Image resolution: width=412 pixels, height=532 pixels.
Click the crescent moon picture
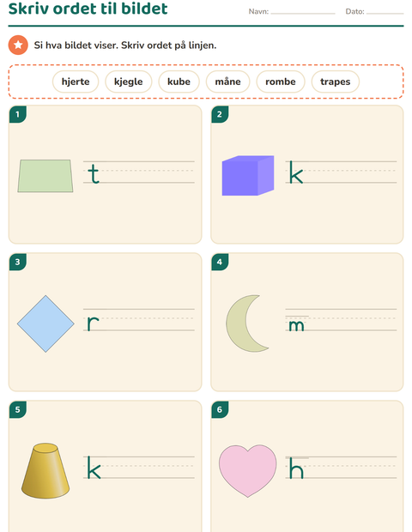tap(247, 323)
